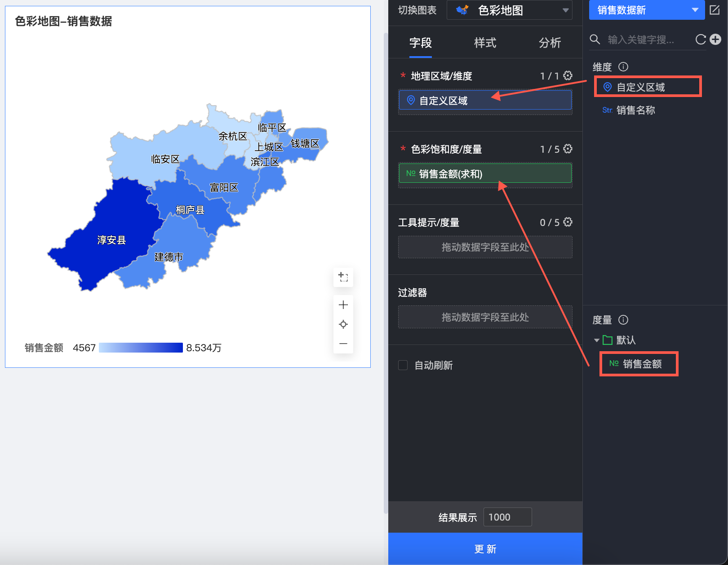Click the refresh fields icon
Image resolution: width=728 pixels, height=565 pixels.
tap(701, 40)
